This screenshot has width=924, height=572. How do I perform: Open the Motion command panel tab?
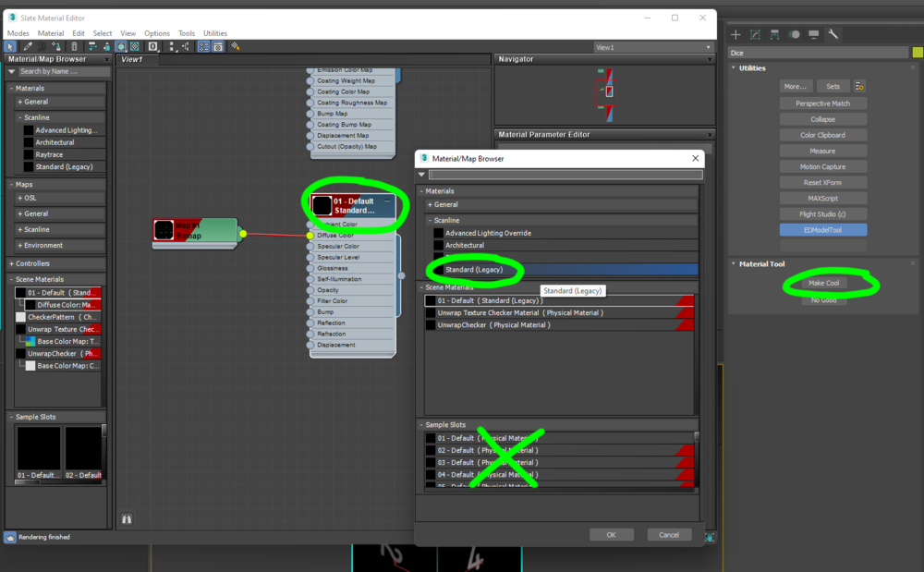pyautogui.click(x=795, y=35)
